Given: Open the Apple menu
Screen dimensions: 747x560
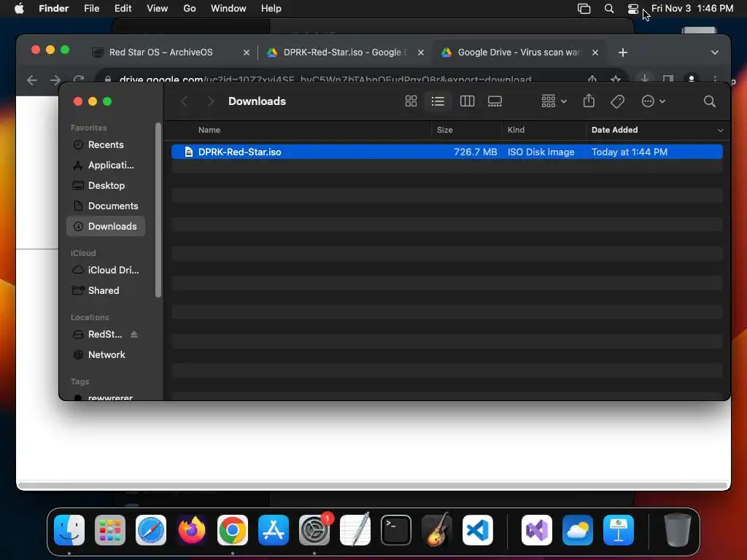Looking at the screenshot, I should 19,9.
